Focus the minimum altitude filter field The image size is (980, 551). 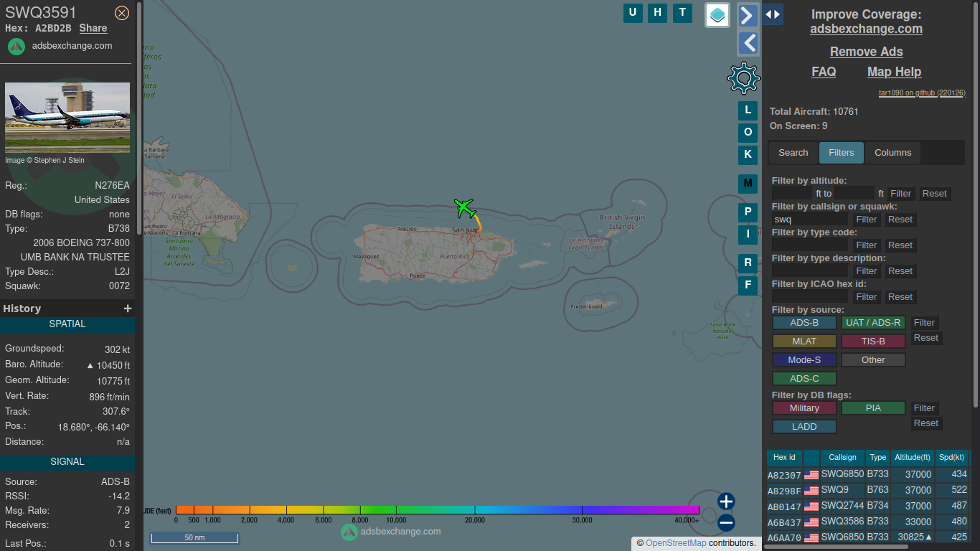[792, 194]
